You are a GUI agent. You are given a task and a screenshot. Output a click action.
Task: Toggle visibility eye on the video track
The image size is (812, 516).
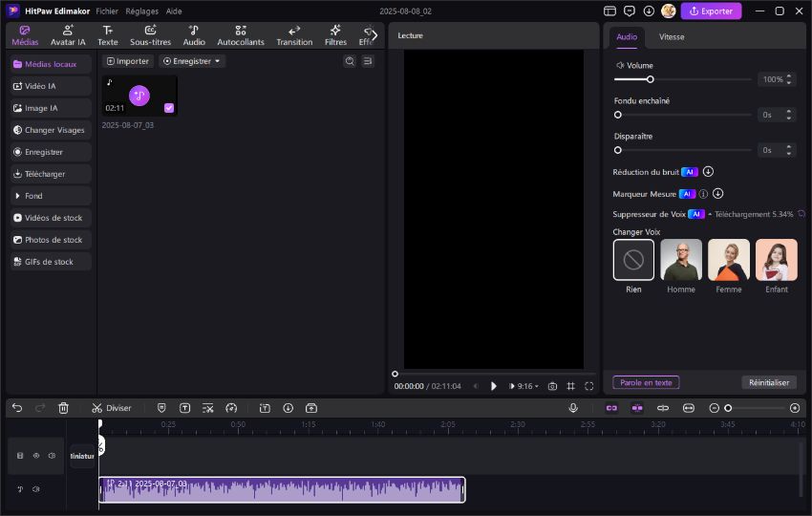click(36, 456)
